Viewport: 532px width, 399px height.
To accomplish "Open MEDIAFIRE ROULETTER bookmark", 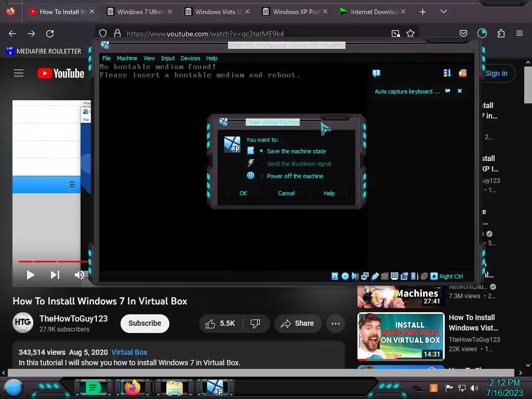I will tap(44, 51).
